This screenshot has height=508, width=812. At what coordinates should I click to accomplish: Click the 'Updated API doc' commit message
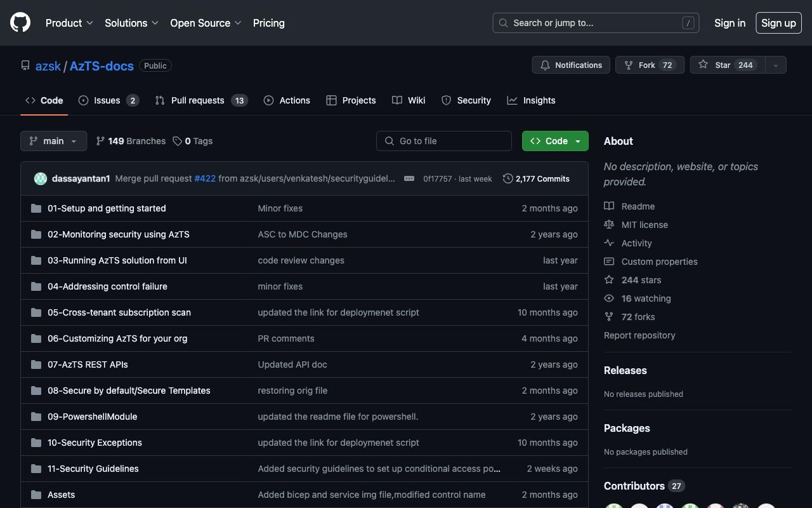point(292,364)
